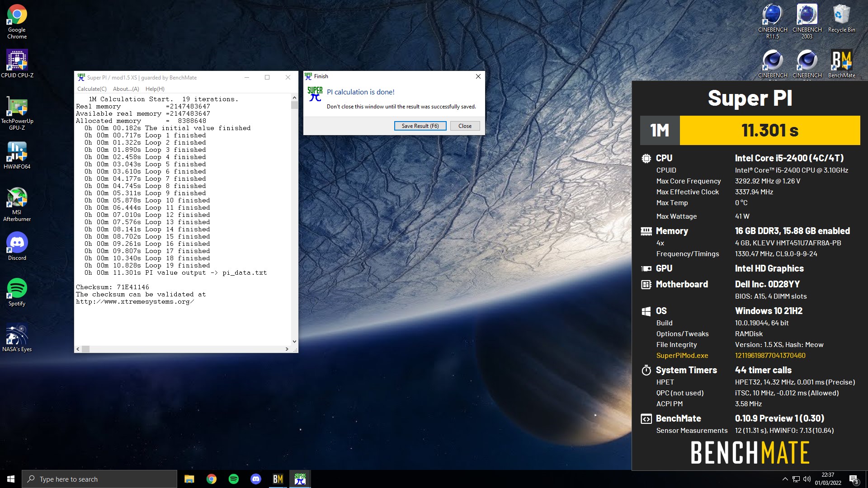Viewport: 868px width, 488px height.
Task: Click the taskbar clock showing 22:37
Action: click(828, 479)
